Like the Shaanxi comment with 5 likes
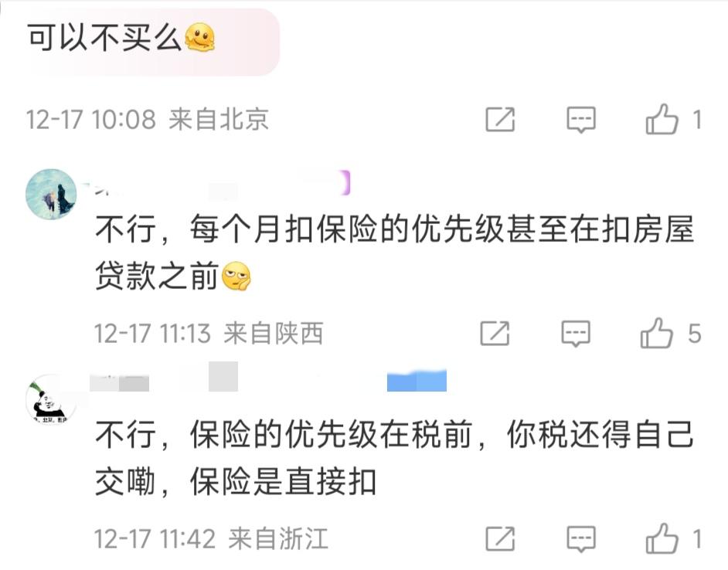Viewport: 728px width, 570px height. (656, 332)
